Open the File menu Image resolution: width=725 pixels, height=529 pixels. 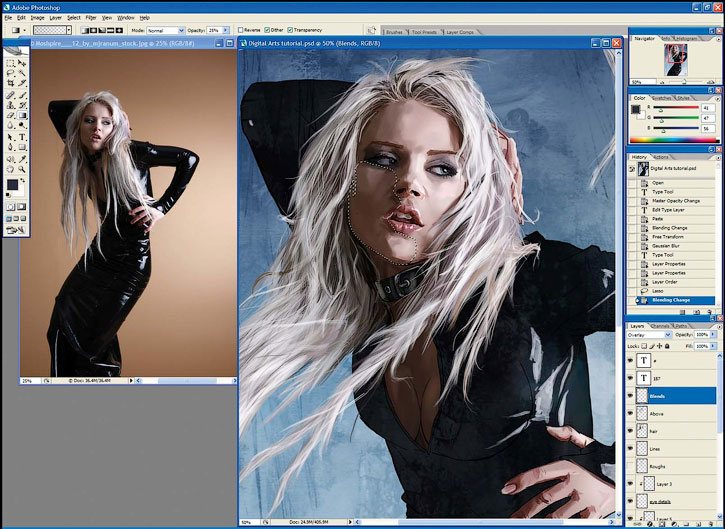pos(8,18)
